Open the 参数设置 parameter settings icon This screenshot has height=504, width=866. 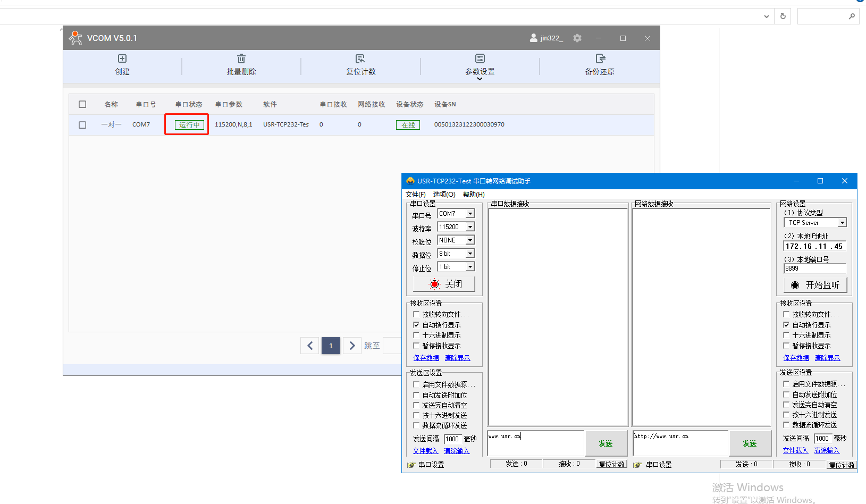[x=480, y=59]
